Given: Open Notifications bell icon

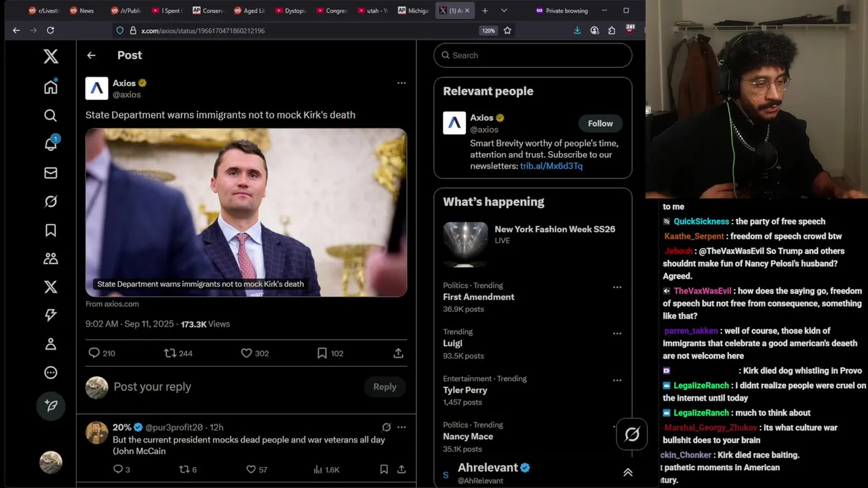Looking at the screenshot, I should (x=51, y=144).
